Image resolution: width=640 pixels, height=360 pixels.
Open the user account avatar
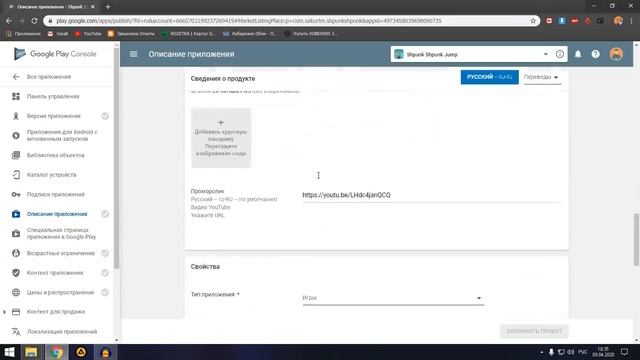[616, 54]
